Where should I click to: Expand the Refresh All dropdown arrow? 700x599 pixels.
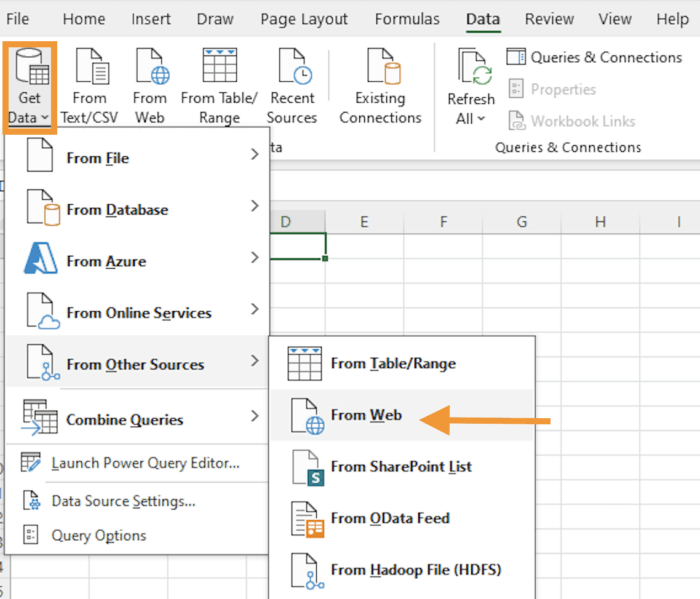[481, 119]
